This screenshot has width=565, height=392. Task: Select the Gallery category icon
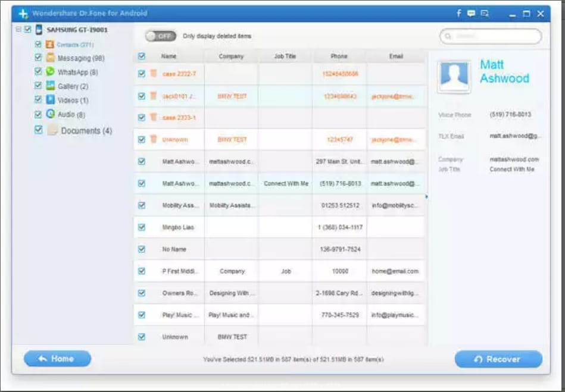click(x=50, y=86)
